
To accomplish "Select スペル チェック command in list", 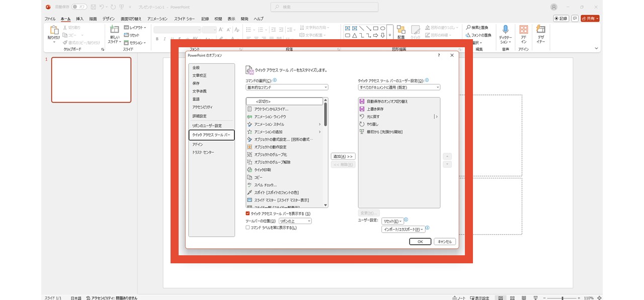I will tap(284, 185).
